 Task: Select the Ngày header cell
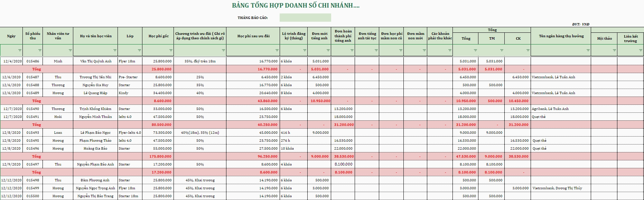[11, 36]
